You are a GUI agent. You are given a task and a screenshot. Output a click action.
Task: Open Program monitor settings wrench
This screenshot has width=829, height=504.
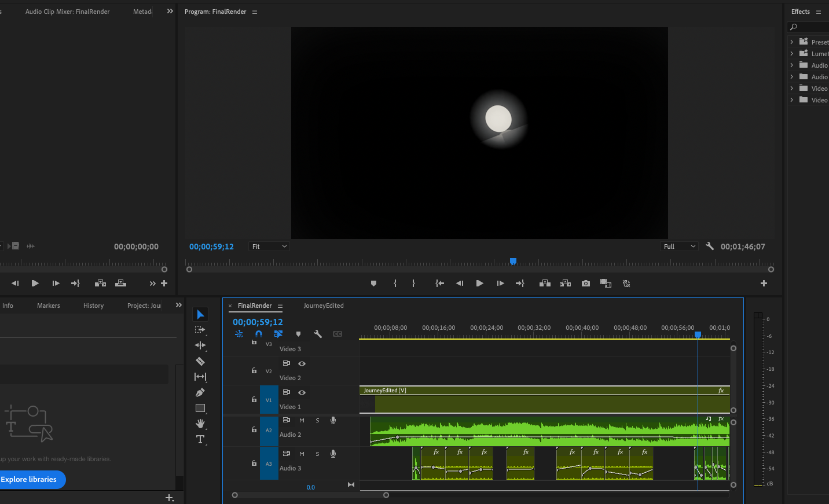710,247
